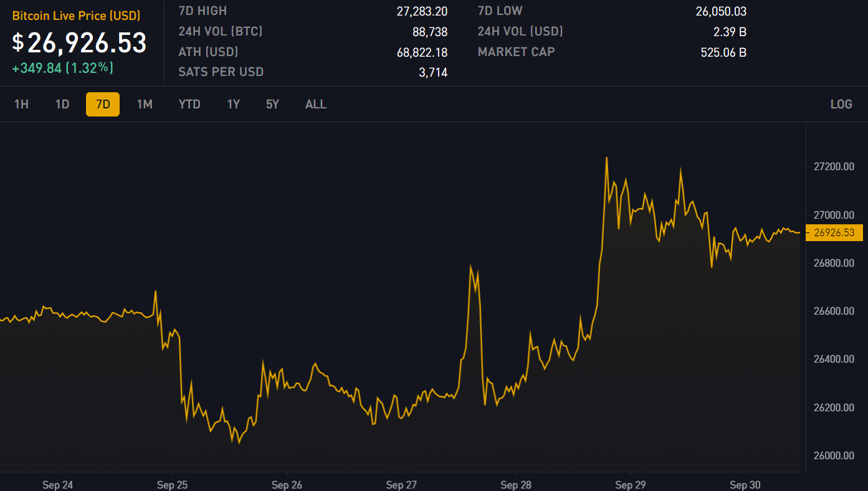
Task: Click the ATH (USD) value 68,822.18
Action: 422,52
